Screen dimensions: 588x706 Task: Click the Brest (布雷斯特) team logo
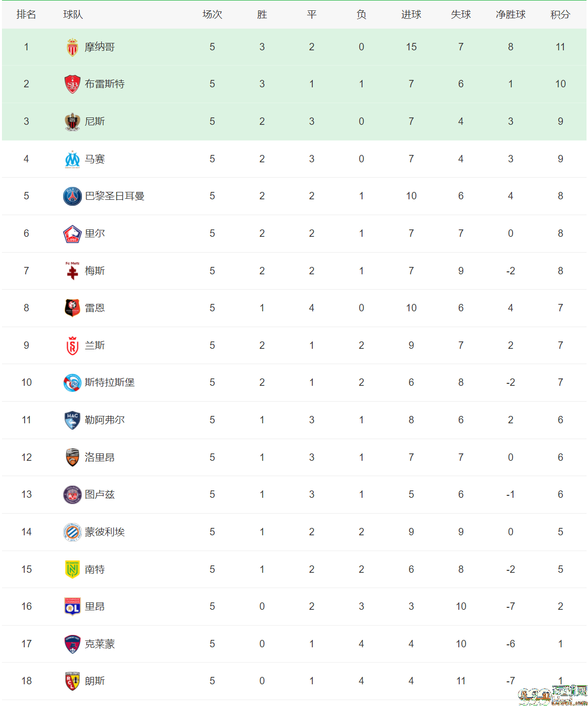(73, 84)
